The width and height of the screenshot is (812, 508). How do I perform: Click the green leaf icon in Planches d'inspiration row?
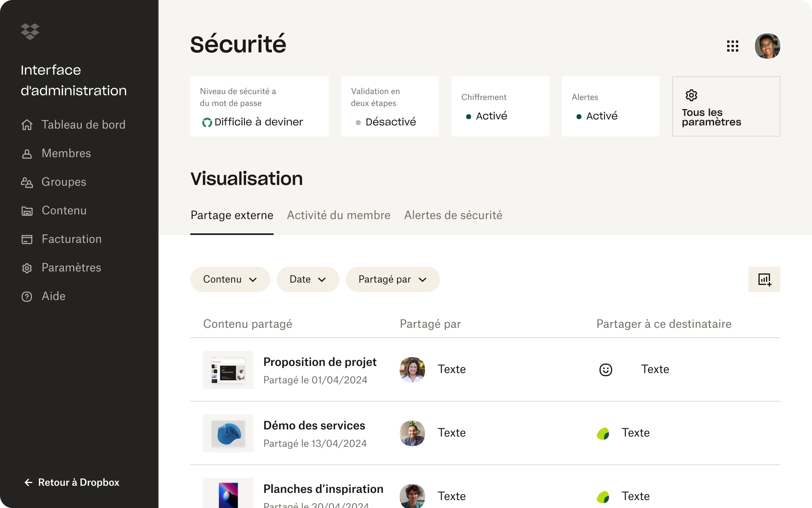point(603,496)
